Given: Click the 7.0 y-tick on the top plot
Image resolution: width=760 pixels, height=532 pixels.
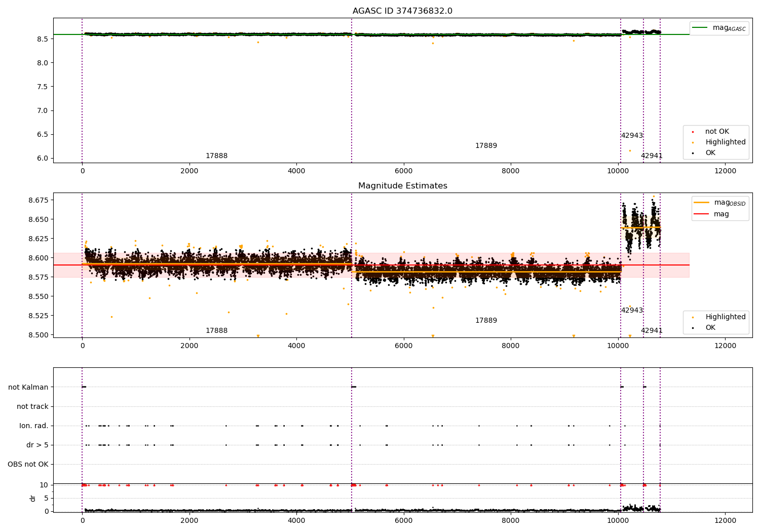Looking at the screenshot, I should coord(43,111).
